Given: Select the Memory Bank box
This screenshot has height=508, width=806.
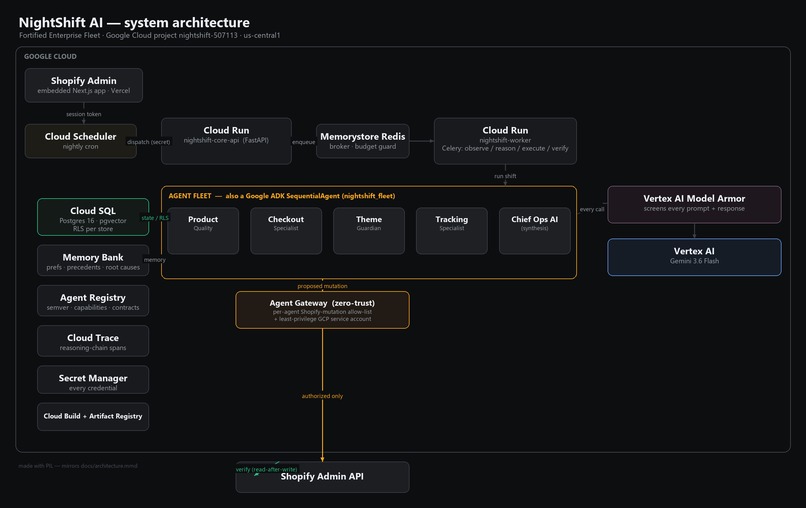Looking at the screenshot, I should pos(93,260).
